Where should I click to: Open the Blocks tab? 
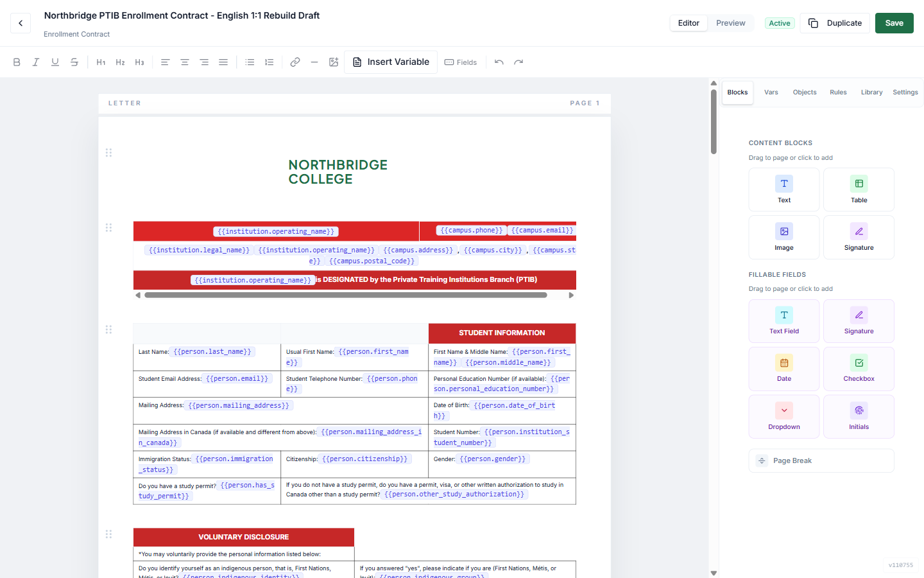point(737,92)
